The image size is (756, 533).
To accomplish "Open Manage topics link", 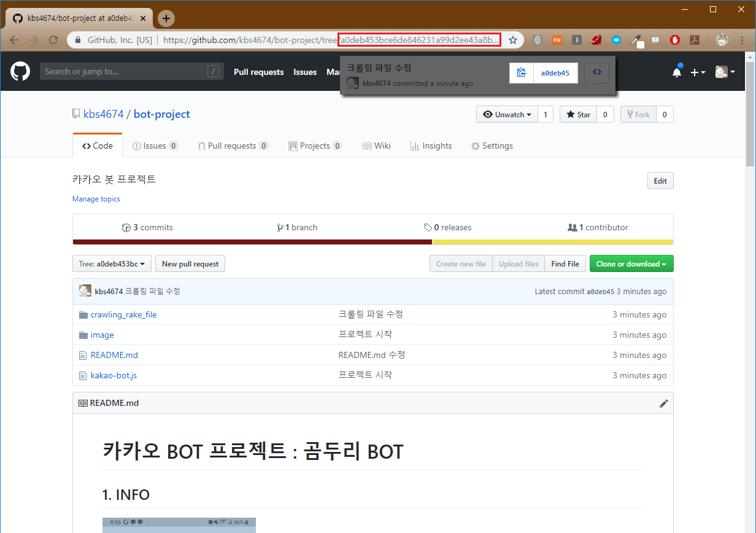I will click(x=96, y=199).
